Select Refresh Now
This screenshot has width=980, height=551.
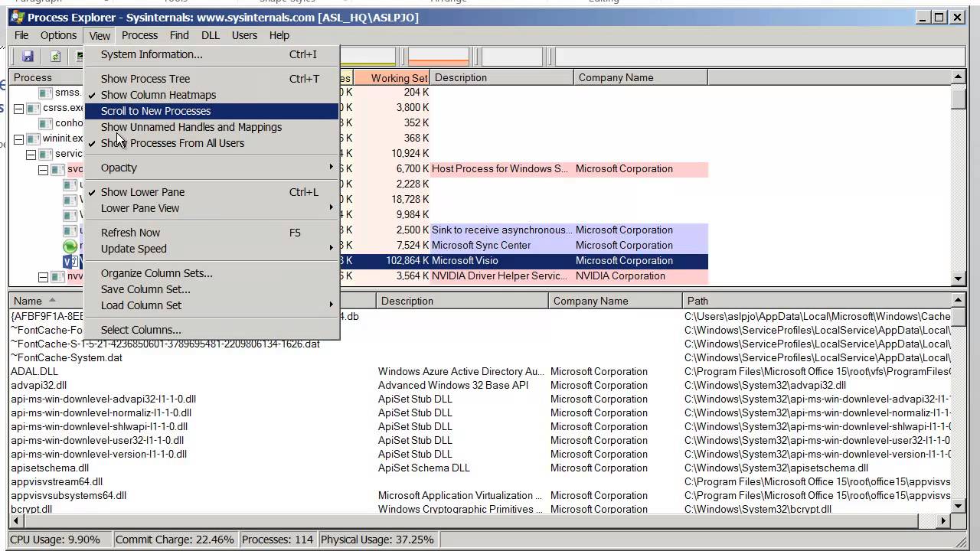click(x=211, y=233)
